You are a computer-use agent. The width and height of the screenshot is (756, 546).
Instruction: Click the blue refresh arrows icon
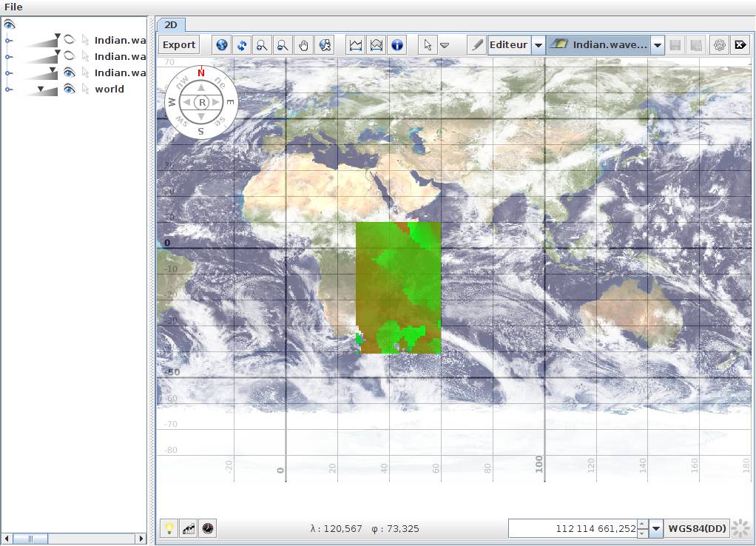tap(242, 45)
